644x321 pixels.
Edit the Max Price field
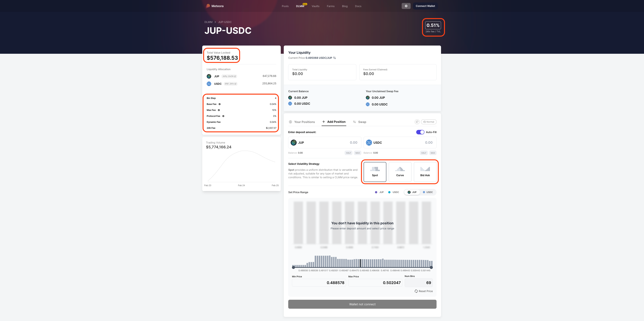(x=375, y=283)
